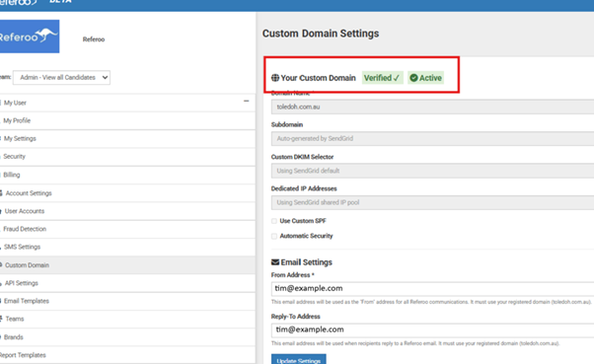Image resolution: width=594 pixels, height=364 pixels.
Task: Open SMS Settings
Action: [127, 247]
